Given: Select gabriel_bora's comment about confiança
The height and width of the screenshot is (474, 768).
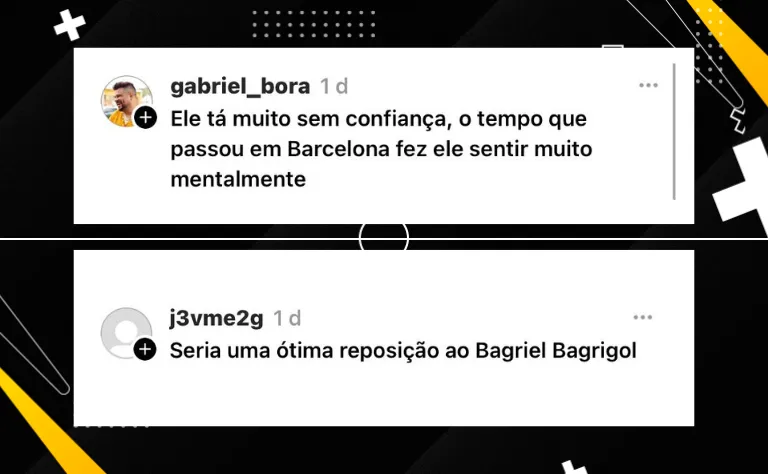Looking at the screenshot, I should click(381, 149).
